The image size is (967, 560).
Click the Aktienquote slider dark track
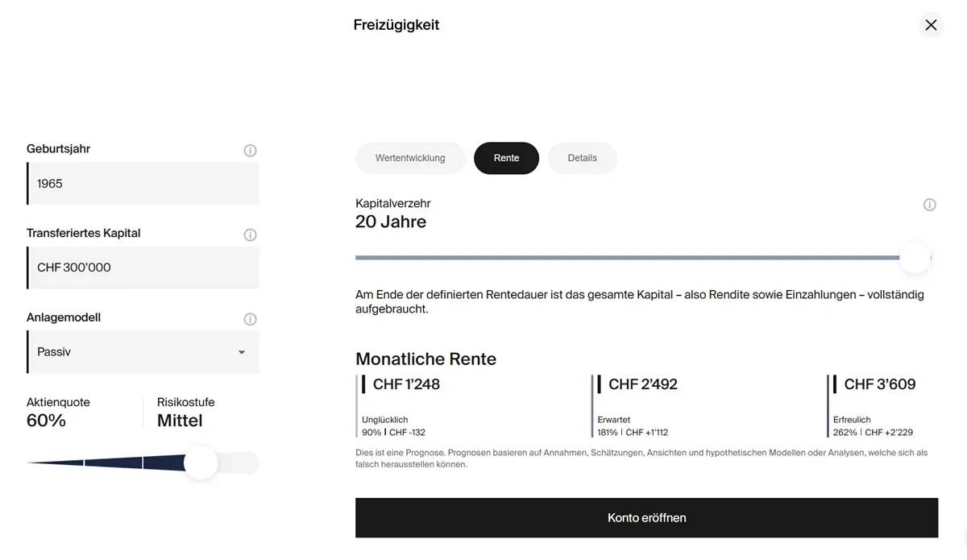pos(113,463)
